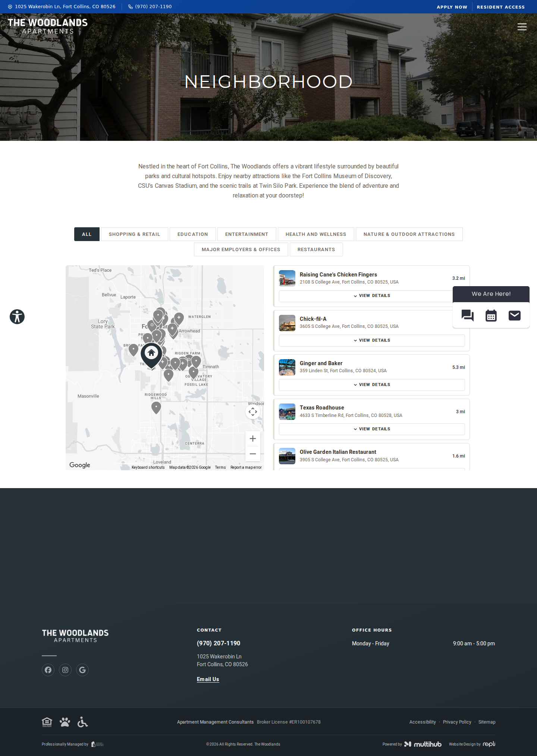
Task: Filter by Entertainment category
Action: point(247,234)
